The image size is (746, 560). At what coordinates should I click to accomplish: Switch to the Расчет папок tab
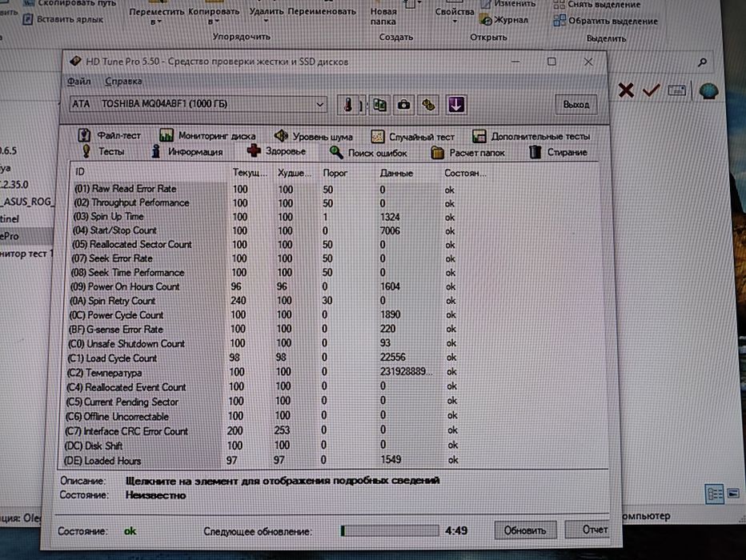(x=467, y=153)
